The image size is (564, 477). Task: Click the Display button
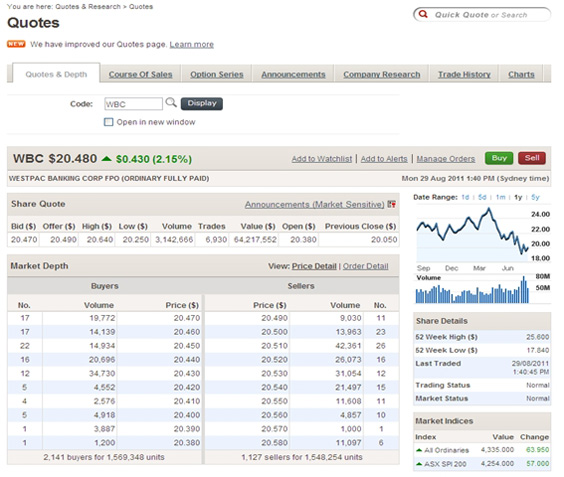pyautogui.click(x=202, y=104)
